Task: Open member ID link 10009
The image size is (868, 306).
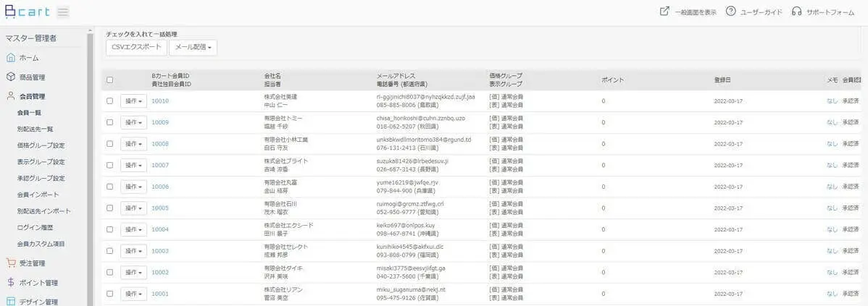Action: tap(160, 123)
